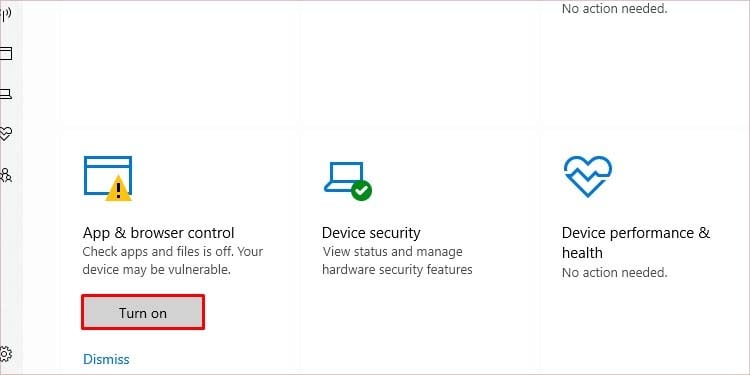
Task: Click 'No action needed' under Device performance
Action: tap(614, 273)
